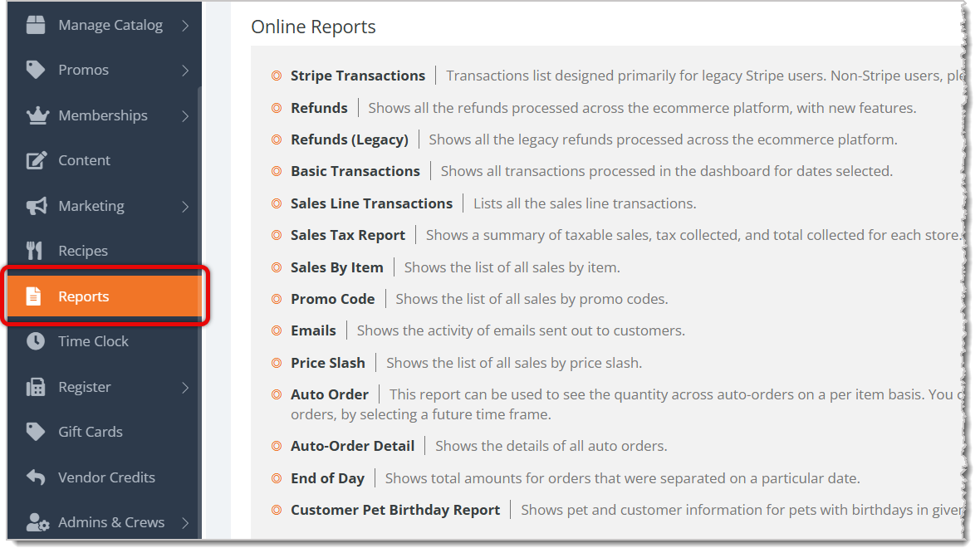980x553 pixels.
Task: Click bullet icon beside Refunds (Legacy)
Action: [x=277, y=139]
